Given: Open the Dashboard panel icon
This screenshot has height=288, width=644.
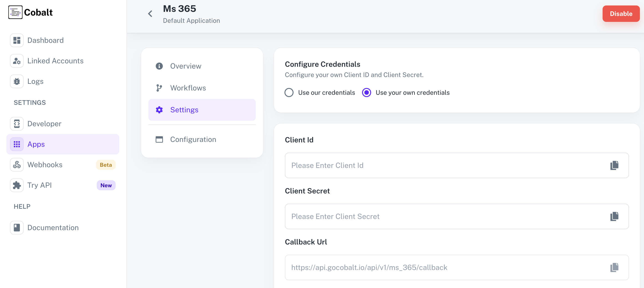Looking at the screenshot, I should tap(17, 40).
